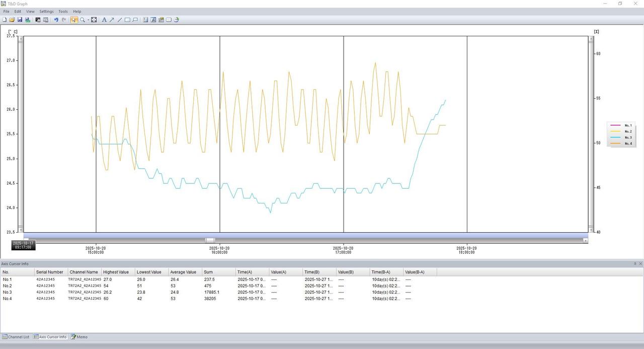Open the Settings menu
The width and height of the screenshot is (644, 349).
click(46, 11)
